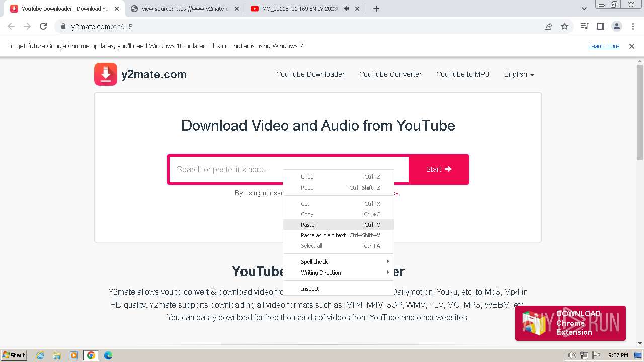The image size is (644, 362).
Task: Close the view-source tab
Action: click(237, 9)
